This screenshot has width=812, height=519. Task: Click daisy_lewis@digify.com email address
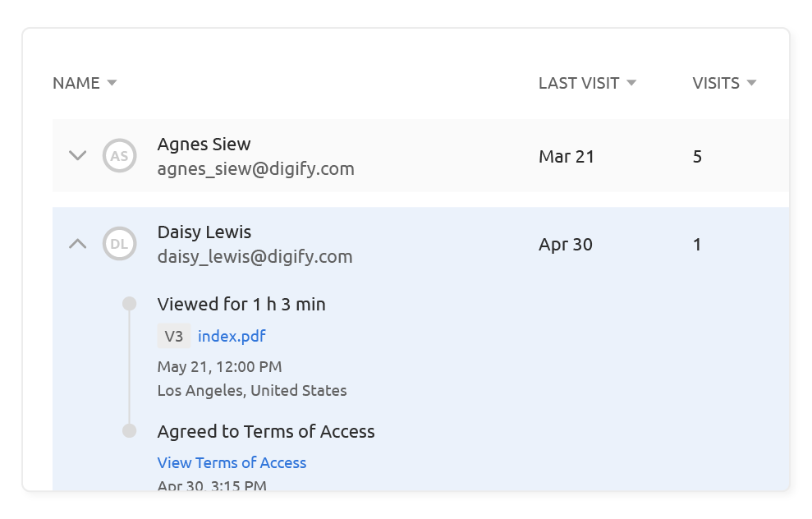point(255,256)
